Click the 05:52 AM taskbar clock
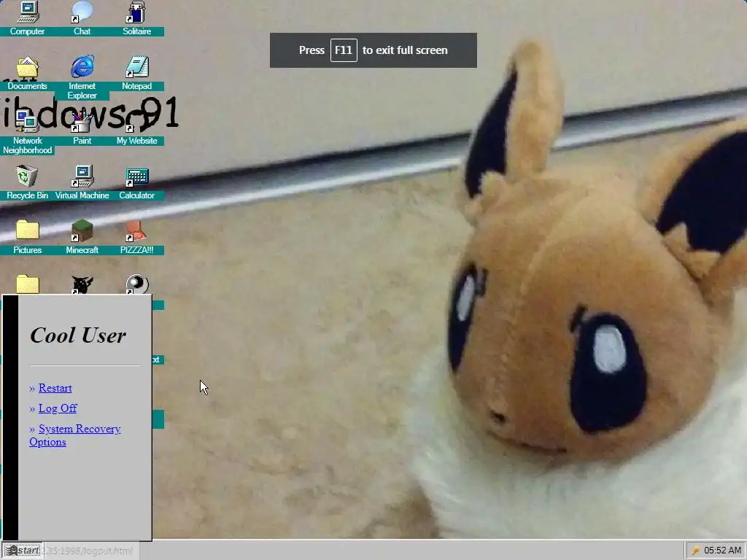This screenshot has width=747, height=560. click(x=723, y=551)
